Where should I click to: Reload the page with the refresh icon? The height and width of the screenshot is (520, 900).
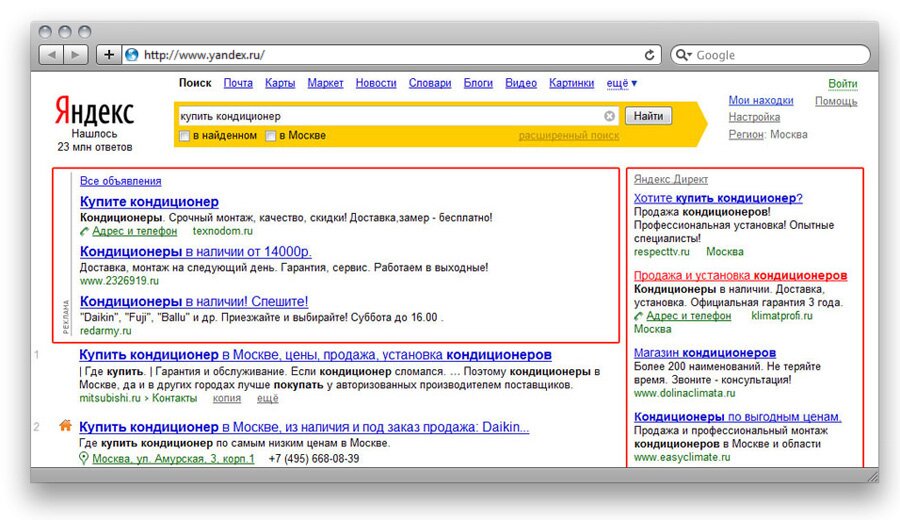point(649,55)
